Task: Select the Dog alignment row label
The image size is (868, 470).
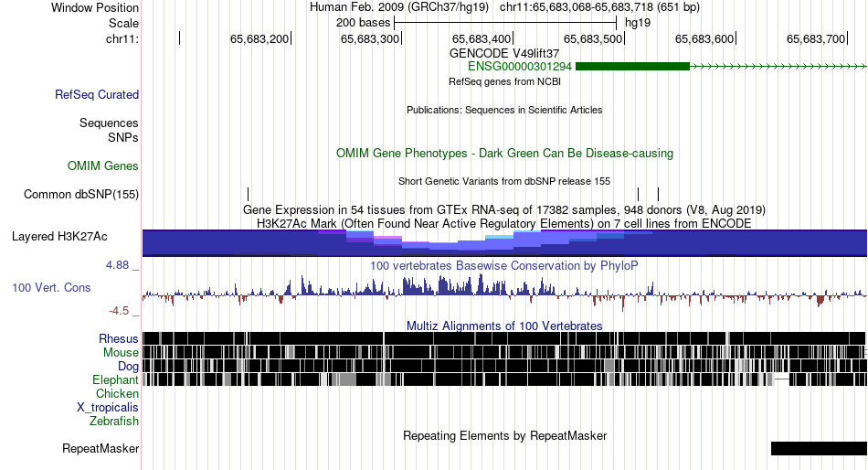Action: coord(128,367)
